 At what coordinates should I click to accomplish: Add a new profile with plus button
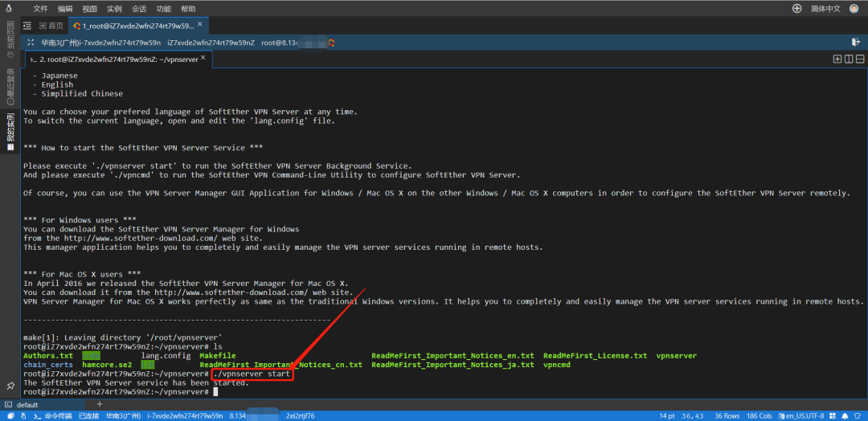[x=100, y=404]
